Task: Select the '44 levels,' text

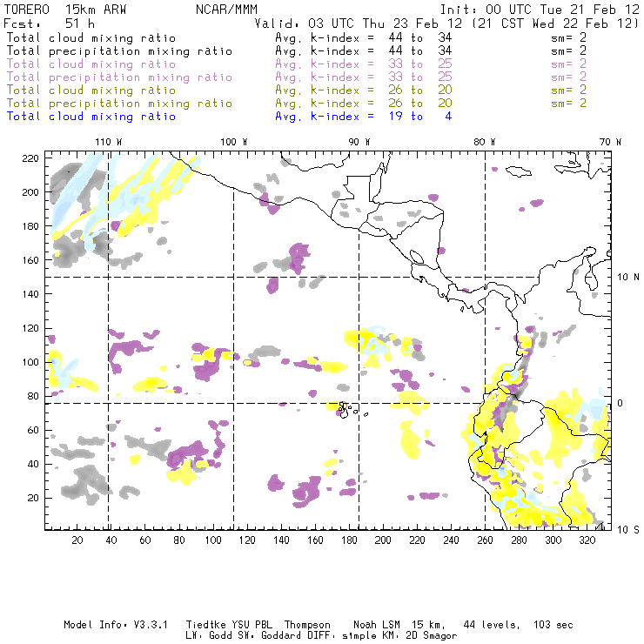Action: tap(492, 625)
